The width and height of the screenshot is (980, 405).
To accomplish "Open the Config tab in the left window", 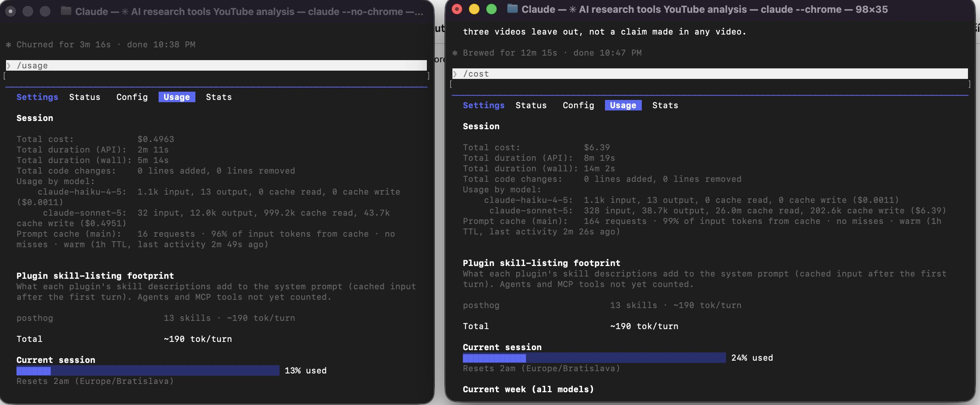I will click(x=132, y=97).
